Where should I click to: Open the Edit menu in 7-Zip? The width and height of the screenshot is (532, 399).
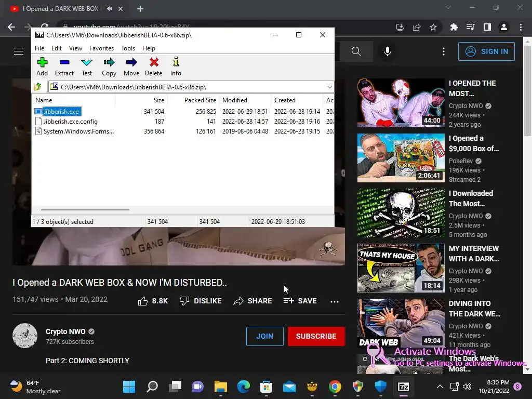56,48
